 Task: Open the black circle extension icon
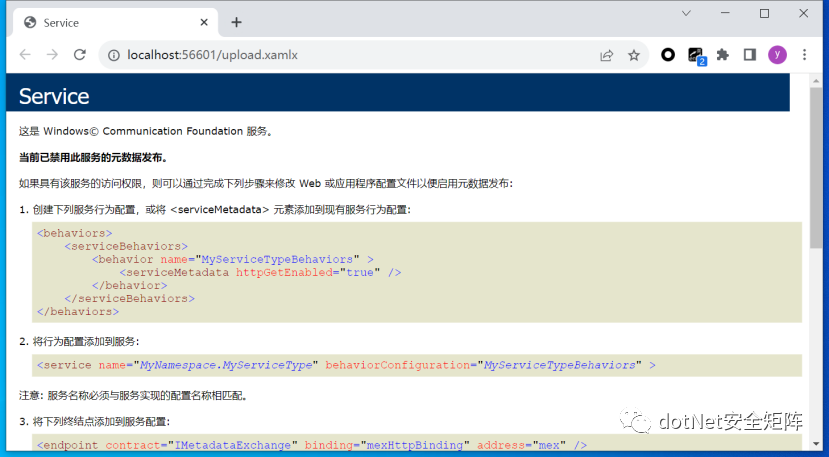pos(668,54)
